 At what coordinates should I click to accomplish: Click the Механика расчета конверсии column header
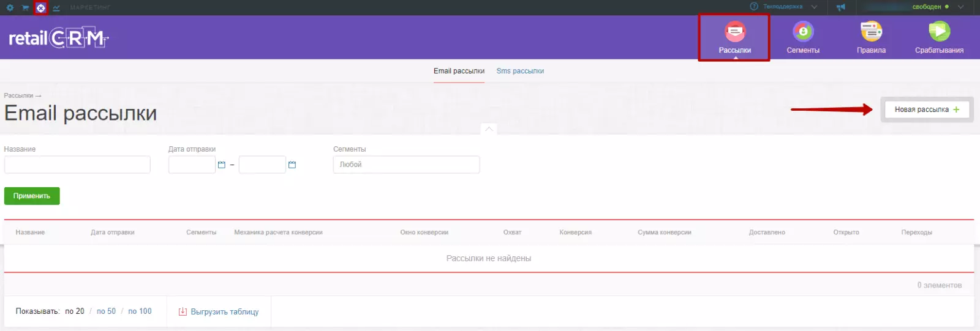point(278,232)
